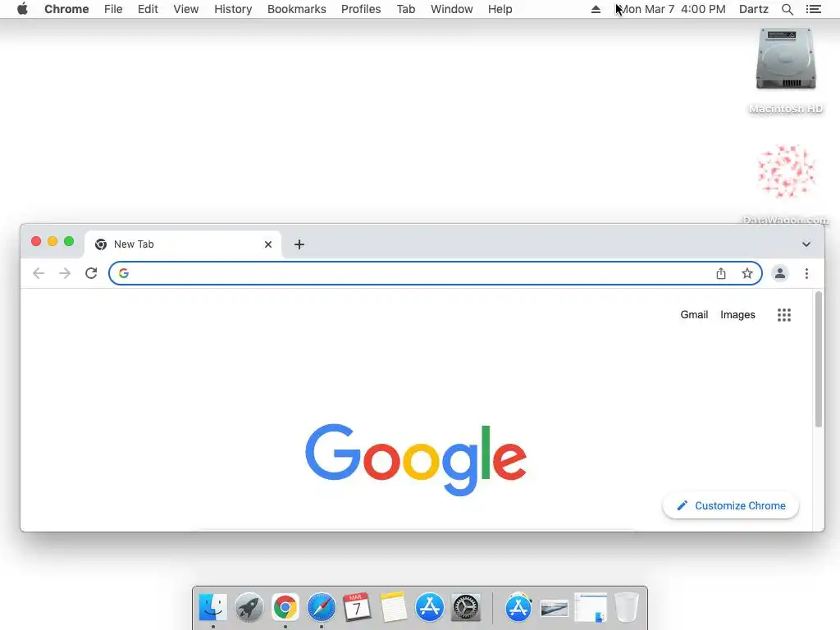The width and height of the screenshot is (840, 630).
Task: Click the date and time in menu bar
Action: pos(673,9)
